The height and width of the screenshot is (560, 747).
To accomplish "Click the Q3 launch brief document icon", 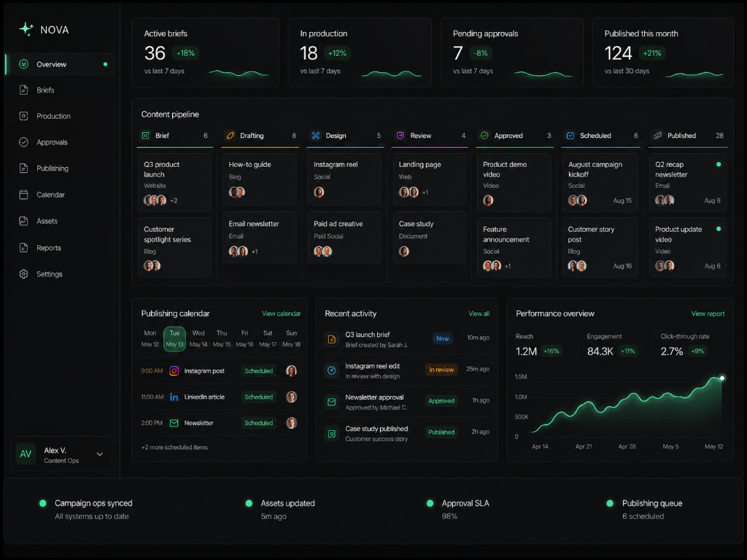I will coord(332,339).
